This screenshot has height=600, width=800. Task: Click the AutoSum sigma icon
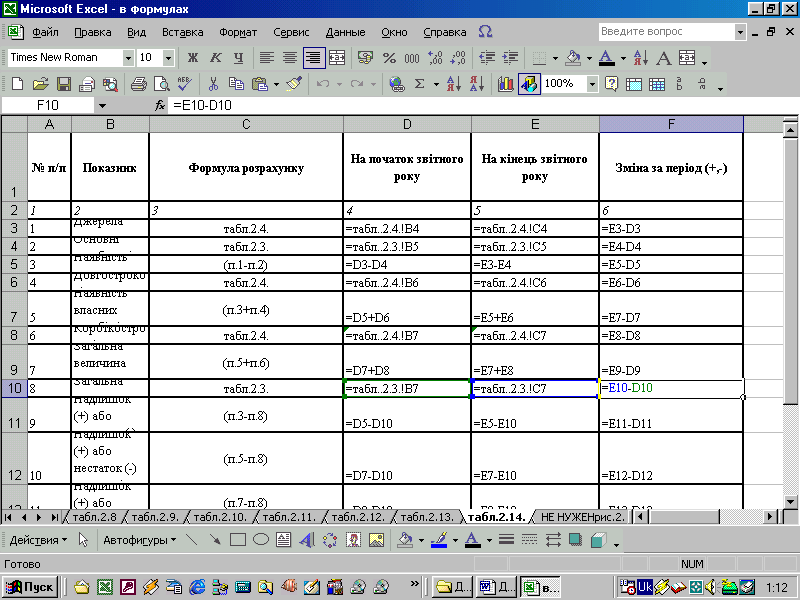(420, 84)
